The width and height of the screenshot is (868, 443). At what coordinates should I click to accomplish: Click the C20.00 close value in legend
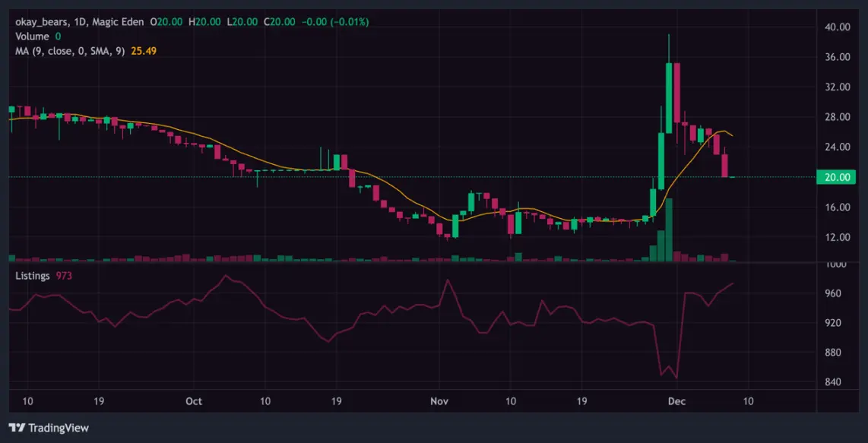[x=280, y=22]
